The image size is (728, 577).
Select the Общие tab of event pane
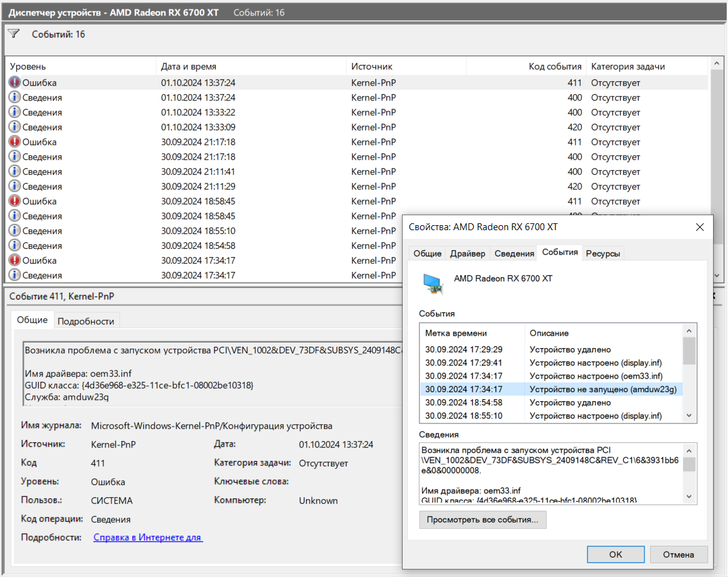coord(32,320)
